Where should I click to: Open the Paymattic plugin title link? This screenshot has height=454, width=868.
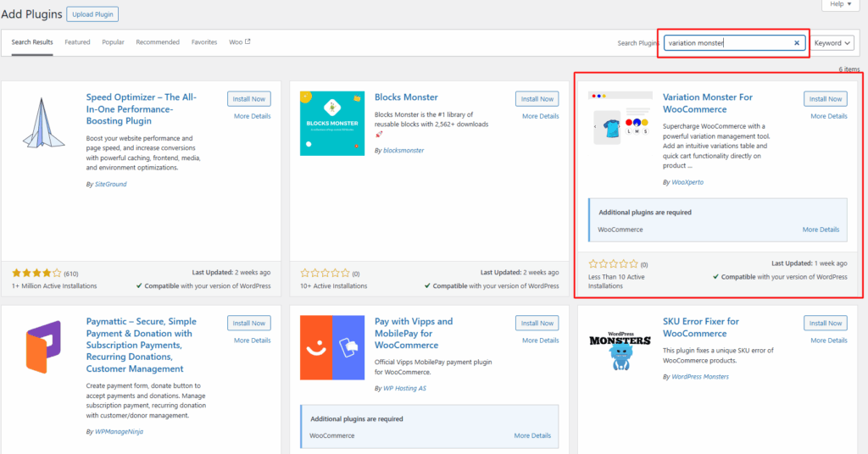click(142, 345)
